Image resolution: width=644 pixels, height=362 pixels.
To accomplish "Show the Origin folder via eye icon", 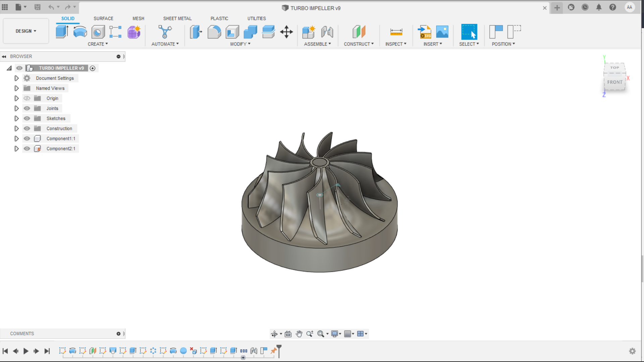I will click(27, 98).
